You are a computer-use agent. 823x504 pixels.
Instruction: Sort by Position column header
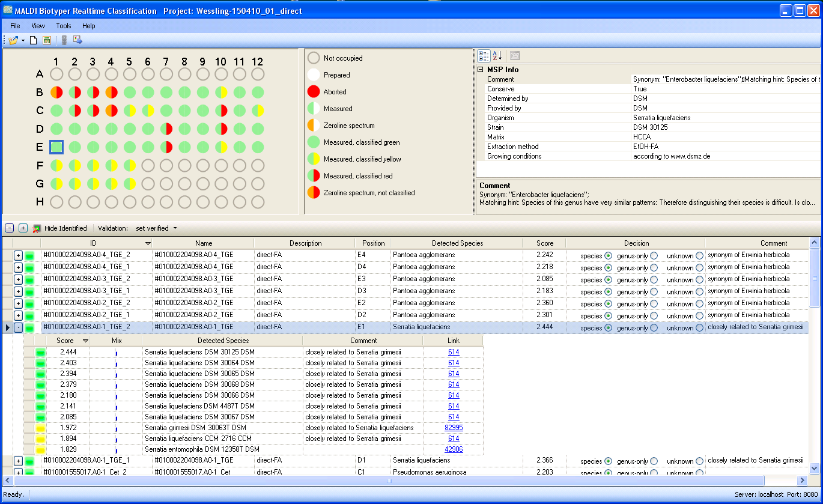[373, 243]
